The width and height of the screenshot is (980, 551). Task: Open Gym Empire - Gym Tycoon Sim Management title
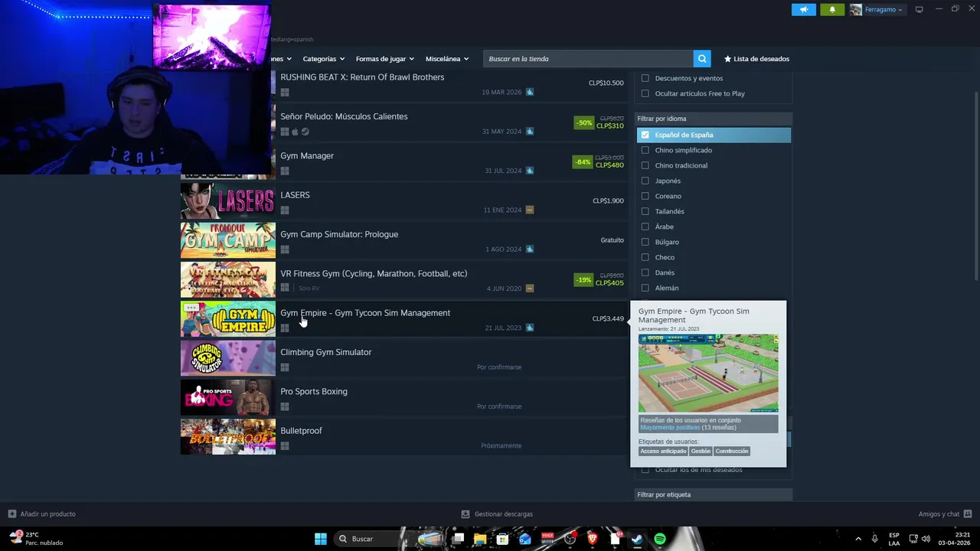point(365,312)
